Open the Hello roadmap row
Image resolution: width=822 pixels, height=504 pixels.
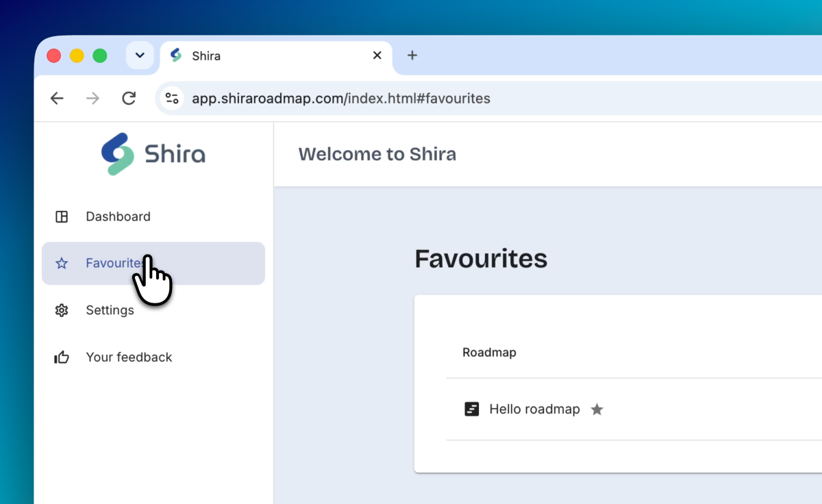click(634, 409)
